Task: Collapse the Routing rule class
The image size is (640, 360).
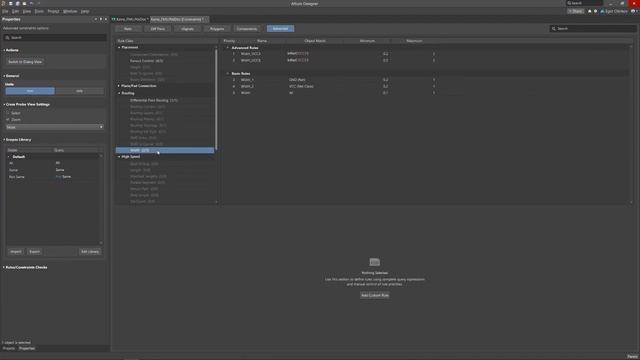Action: 119,93
